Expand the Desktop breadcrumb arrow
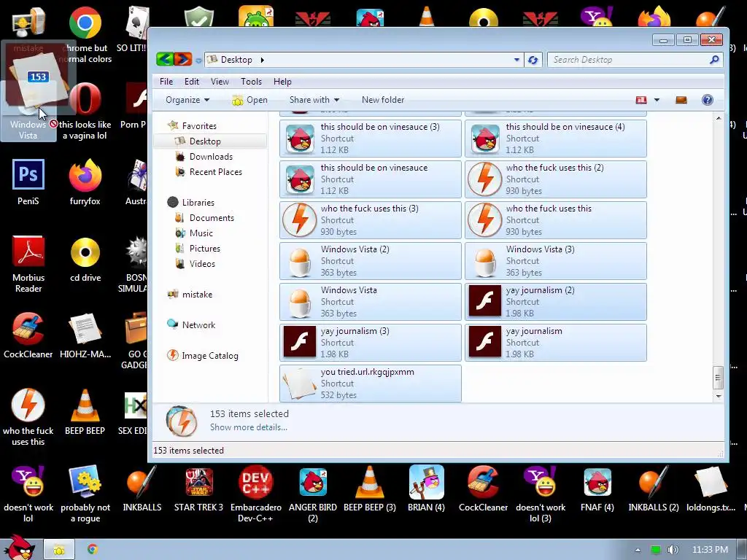This screenshot has height=560, width=747. 262,60
